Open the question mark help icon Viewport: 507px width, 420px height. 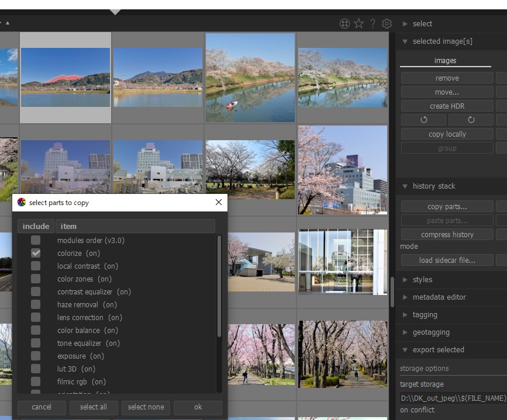(373, 23)
